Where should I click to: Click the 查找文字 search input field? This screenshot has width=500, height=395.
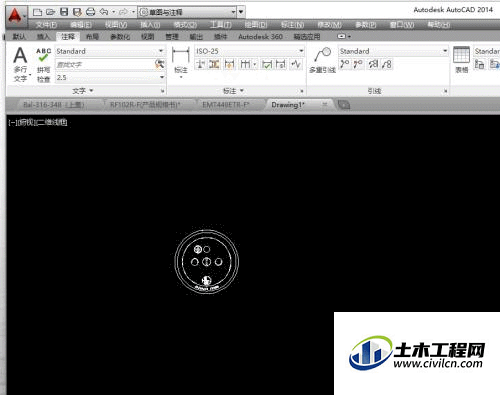[105, 64]
